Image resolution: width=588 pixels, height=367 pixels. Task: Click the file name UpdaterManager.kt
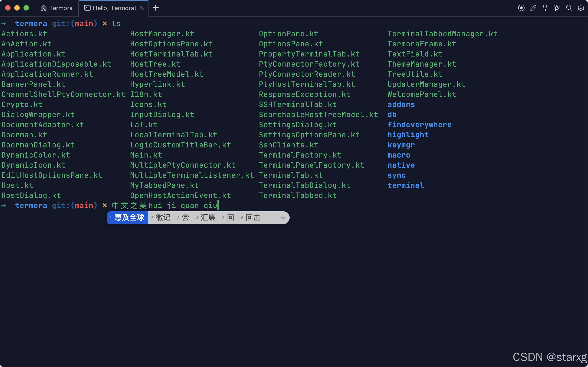[x=426, y=84]
